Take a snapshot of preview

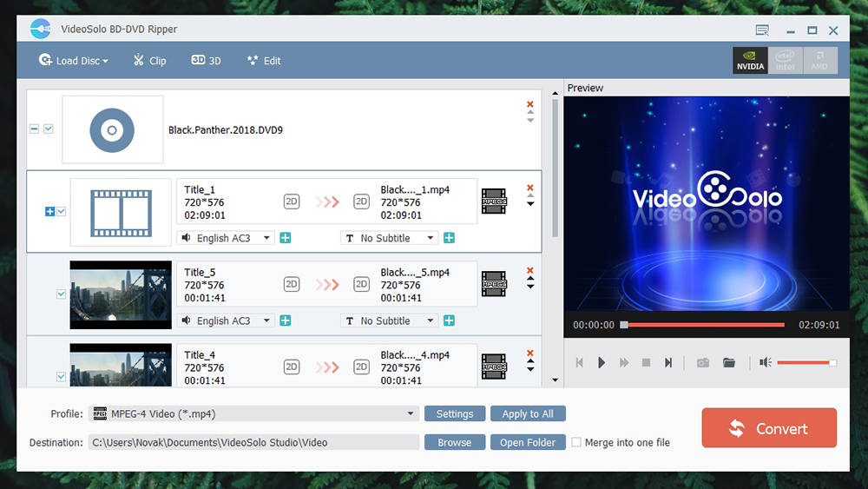click(703, 362)
